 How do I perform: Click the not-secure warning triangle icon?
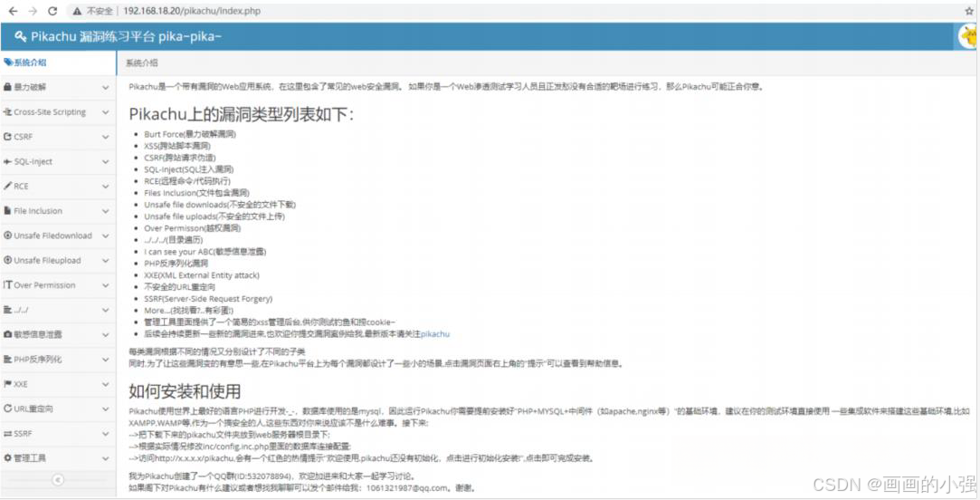tap(77, 11)
